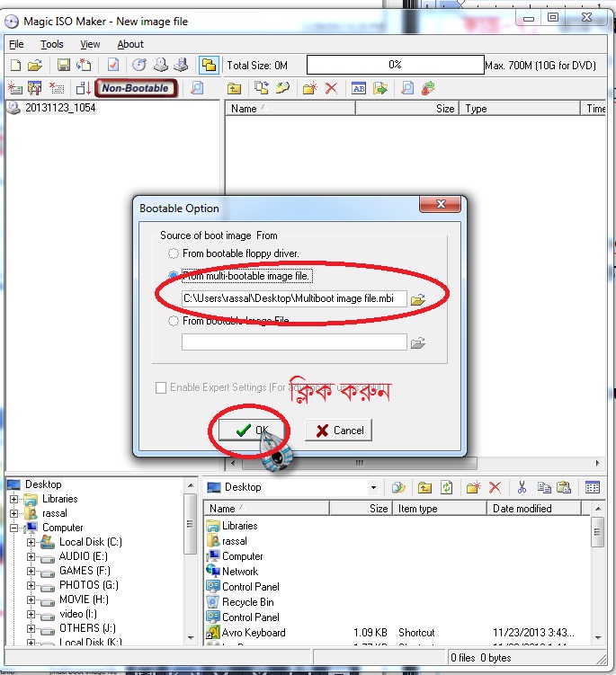The height and width of the screenshot is (675, 616).
Task: Click the virtual drive mount icon
Action: (181, 66)
